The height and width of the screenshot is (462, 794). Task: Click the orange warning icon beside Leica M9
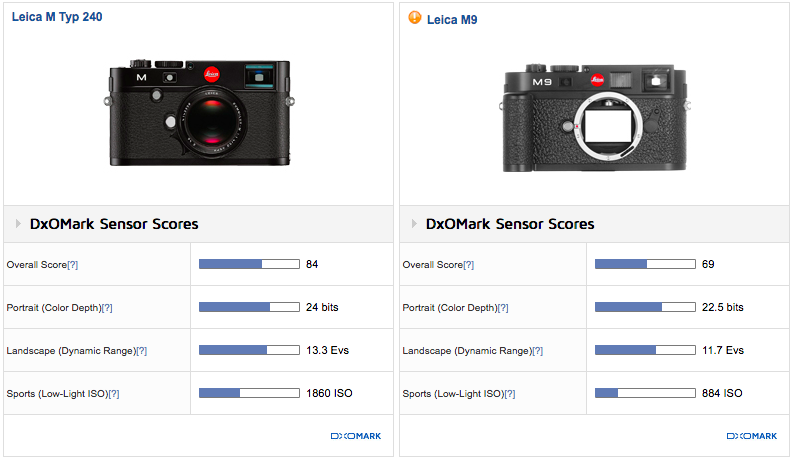(x=415, y=18)
